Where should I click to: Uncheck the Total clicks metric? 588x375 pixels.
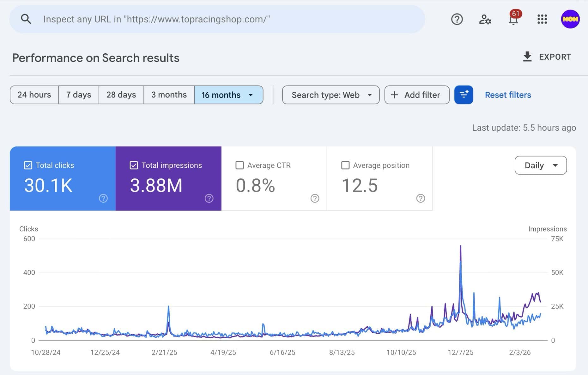28,165
